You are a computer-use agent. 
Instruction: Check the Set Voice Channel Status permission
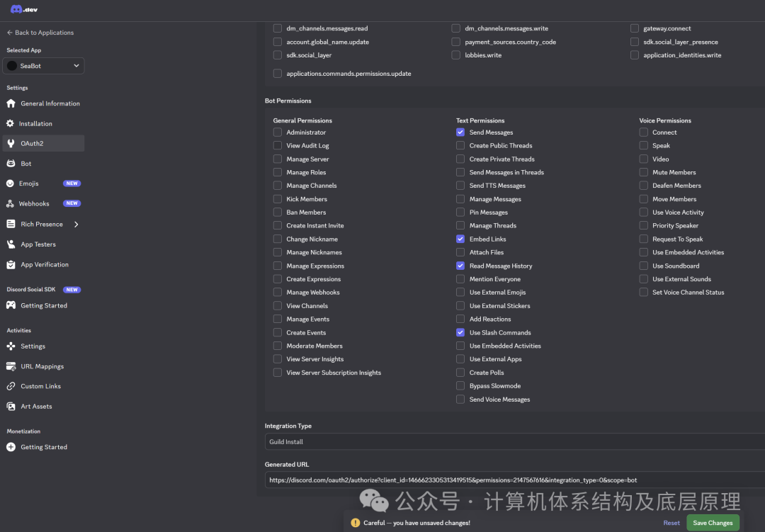click(x=643, y=293)
